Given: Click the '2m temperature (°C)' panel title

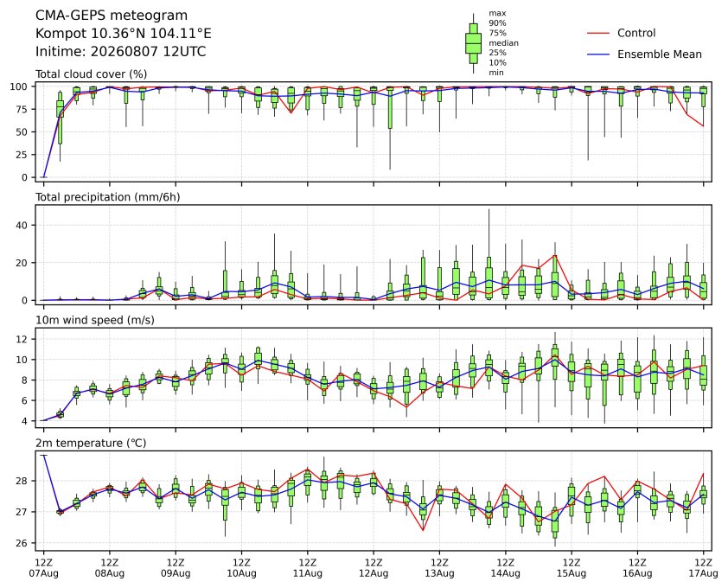Looking at the screenshot, I should click(91, 444).
